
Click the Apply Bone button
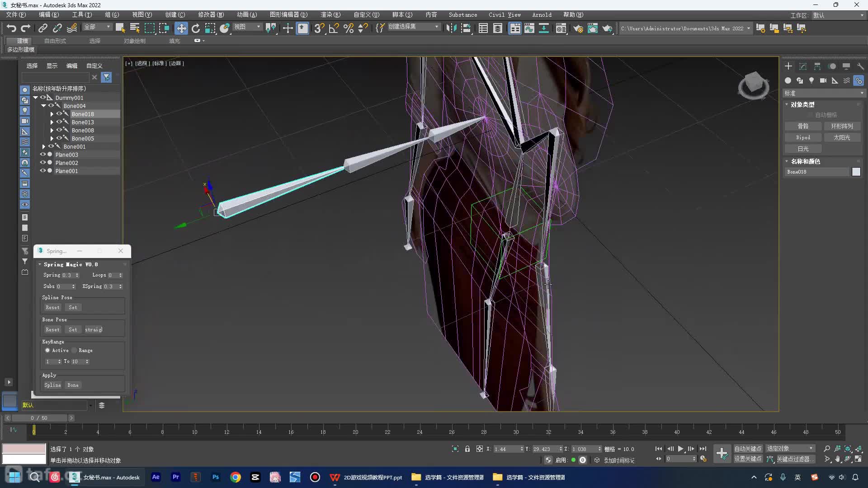[x=73, y=385]
